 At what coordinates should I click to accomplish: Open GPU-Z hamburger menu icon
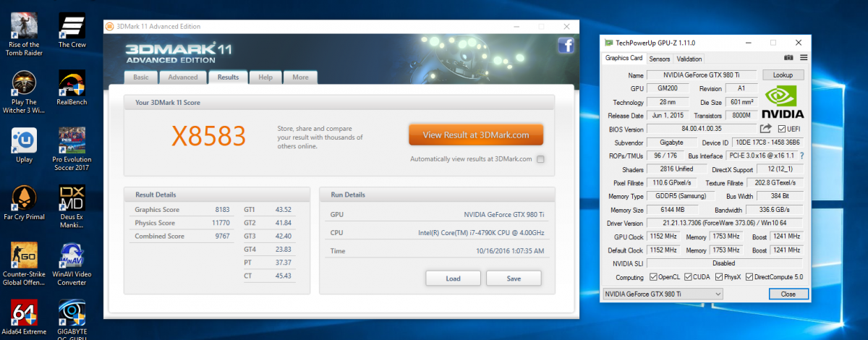803,58
